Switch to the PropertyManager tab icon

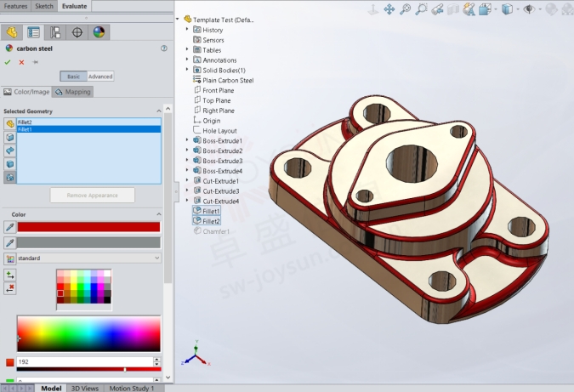[34, 32]
